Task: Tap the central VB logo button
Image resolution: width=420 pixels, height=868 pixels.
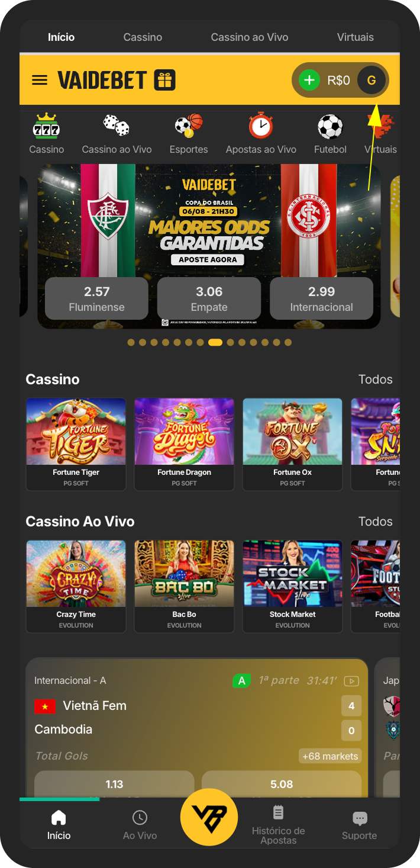Action: pyautogui.click(x=209, y=817)
